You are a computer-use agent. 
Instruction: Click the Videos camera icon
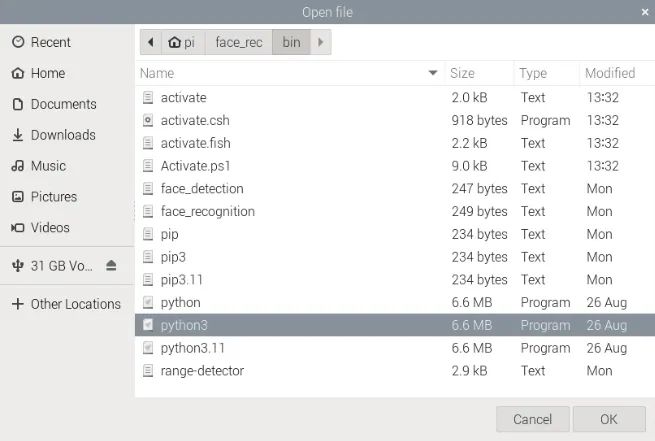click(18, 228)
